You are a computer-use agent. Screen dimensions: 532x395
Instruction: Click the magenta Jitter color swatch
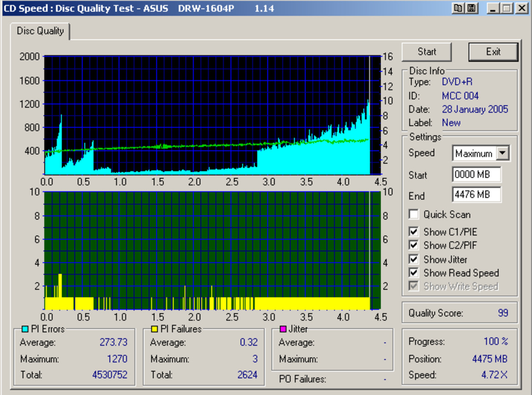pyautogui.click(x=283, y=329)
